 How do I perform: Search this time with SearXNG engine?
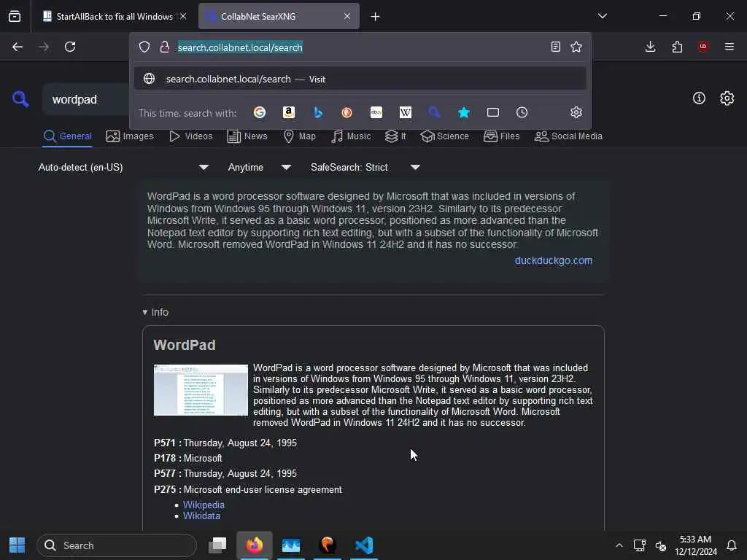pyautogui.click(x=434, y=112)
